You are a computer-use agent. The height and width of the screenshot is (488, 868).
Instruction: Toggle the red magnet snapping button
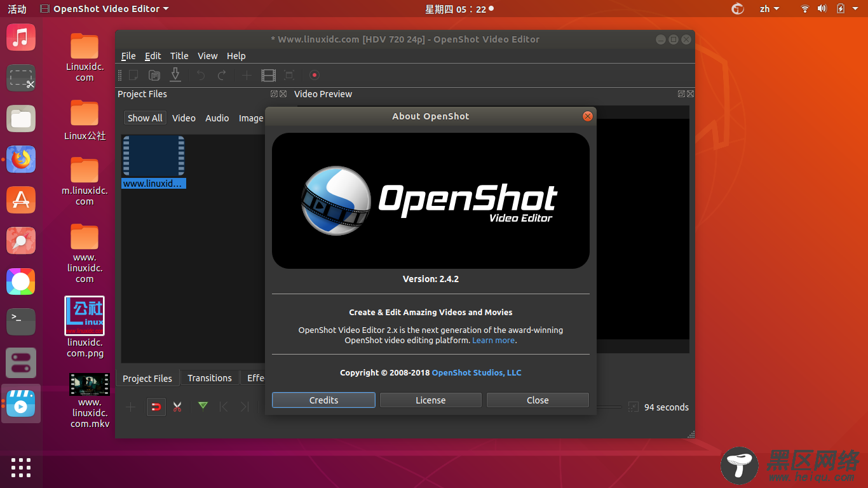pyautogui.click(x=156, y=407)
